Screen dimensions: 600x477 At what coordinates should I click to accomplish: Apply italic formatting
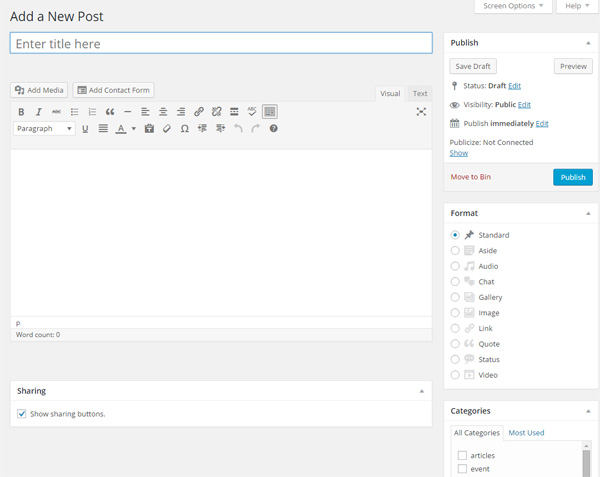pos(38,112)
